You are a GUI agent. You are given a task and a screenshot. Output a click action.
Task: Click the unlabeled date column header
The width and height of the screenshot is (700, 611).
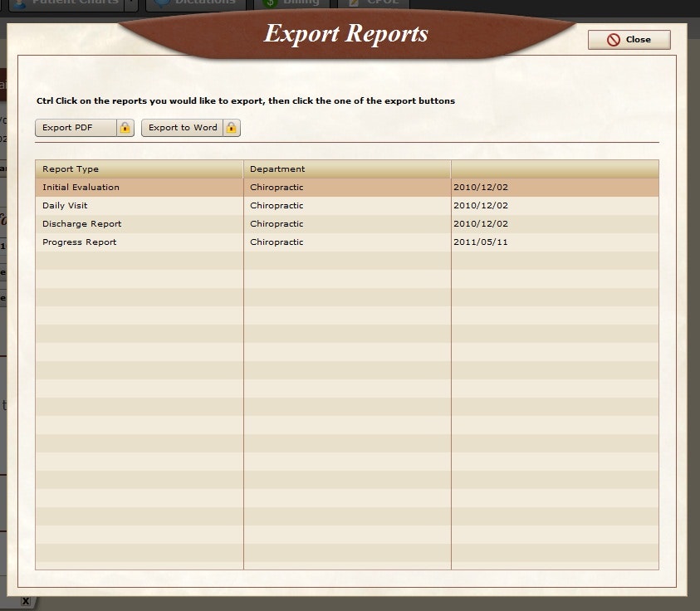tap(555, 169)
